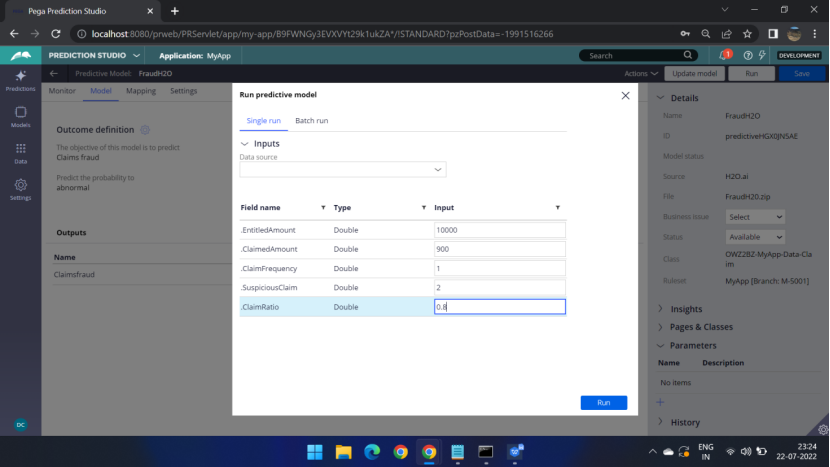This screenshot has height=467, width=830.
Task: Open the Actions dropdown menu
Action: coord(640,74)
